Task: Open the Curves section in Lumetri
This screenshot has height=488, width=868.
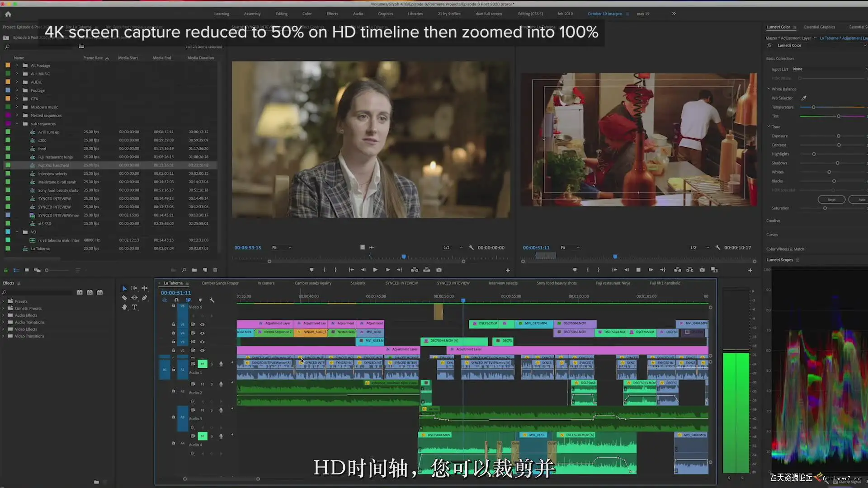Action: [x=772, y=235]
